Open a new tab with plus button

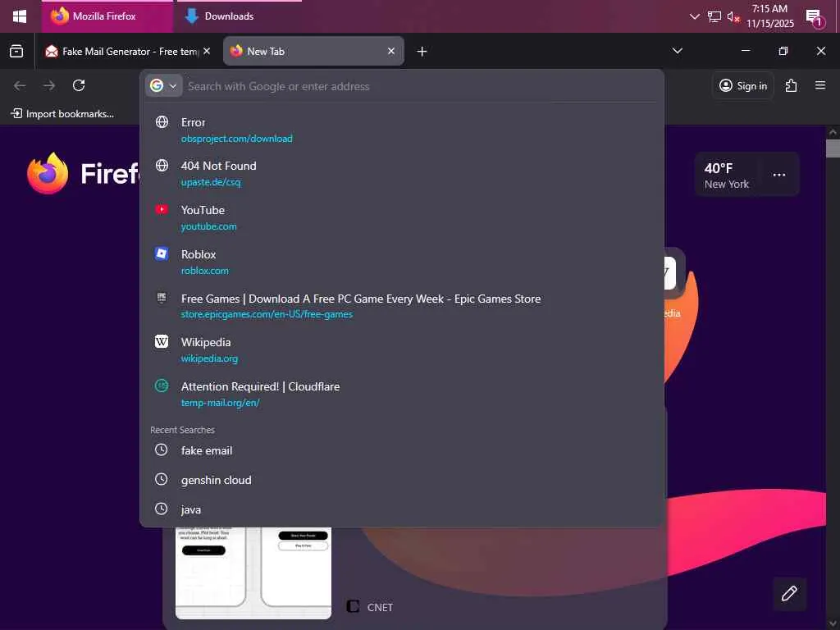(422, 51)
